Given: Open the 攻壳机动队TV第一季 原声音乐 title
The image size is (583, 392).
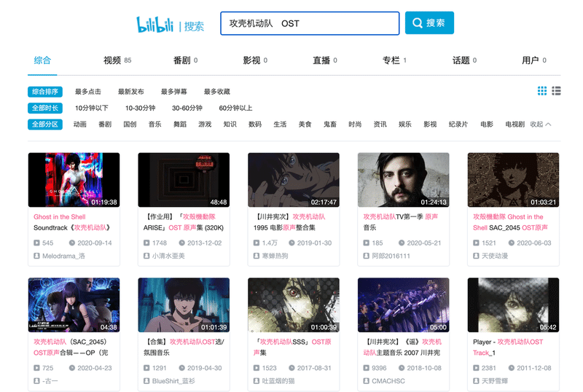Looking at the screenshot, I should 400,222.
